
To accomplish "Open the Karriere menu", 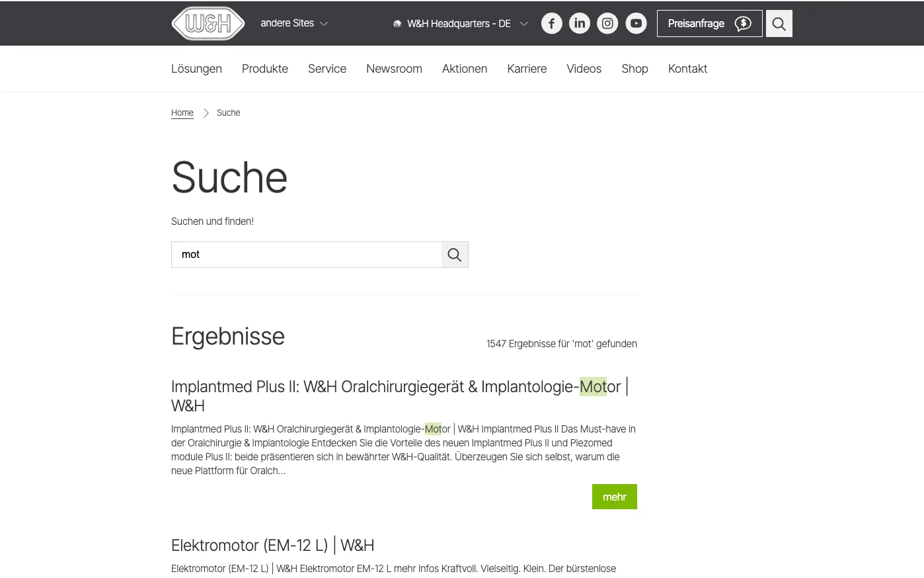I will [527, 69].
